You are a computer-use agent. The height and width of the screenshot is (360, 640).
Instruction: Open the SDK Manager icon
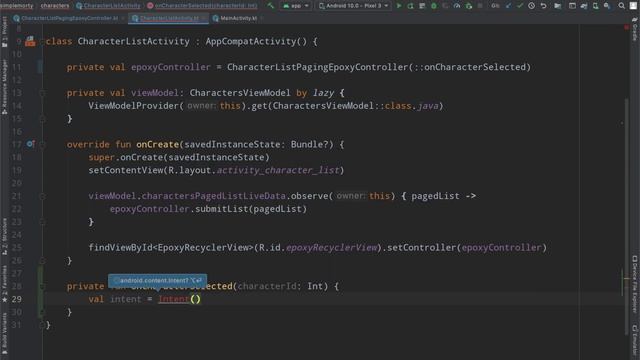(x=607, y=6)
